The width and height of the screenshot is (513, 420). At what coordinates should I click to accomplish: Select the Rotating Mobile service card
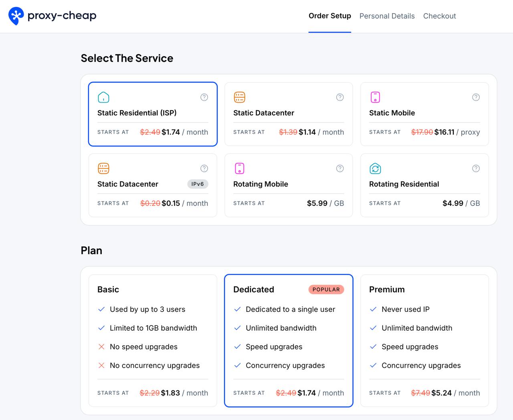[x=288, y=185]
